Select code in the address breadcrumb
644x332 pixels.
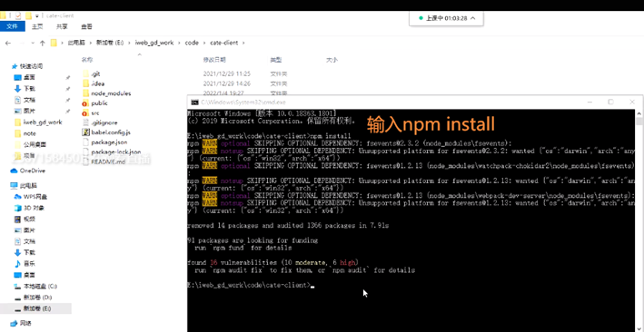coord(192,43)
